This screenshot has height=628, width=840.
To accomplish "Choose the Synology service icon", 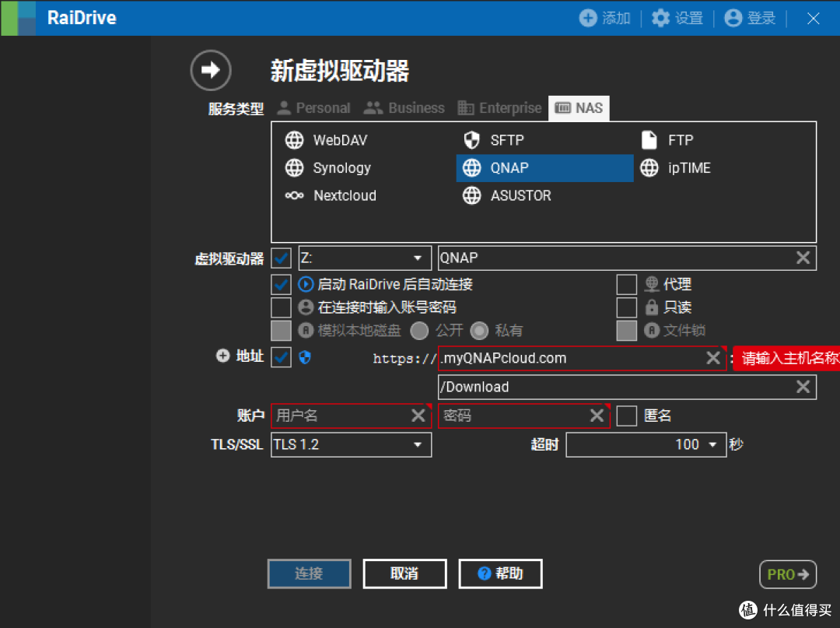I will pyautogui.click(x=295, y=168).
